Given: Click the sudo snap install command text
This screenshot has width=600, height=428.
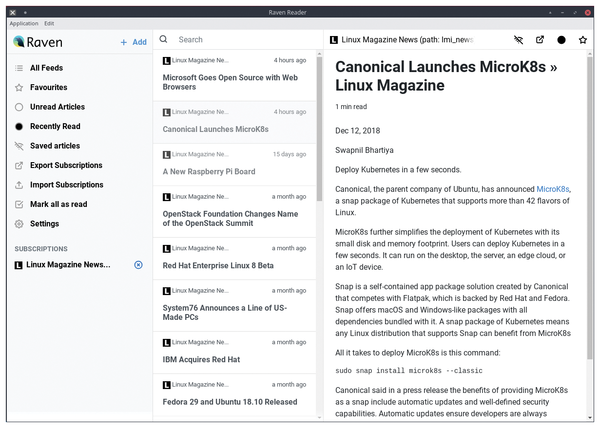Looking at the screenshot, I should point(409,371).
